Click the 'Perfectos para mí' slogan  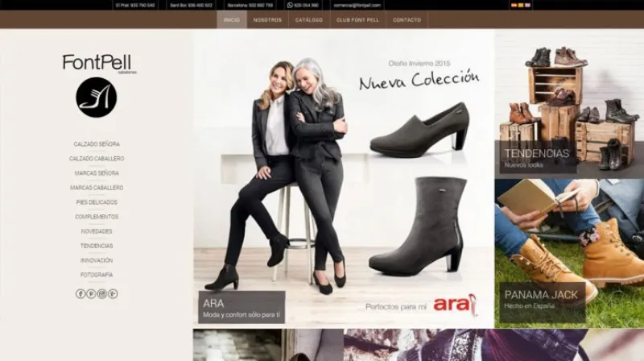[x=396, y=307]
